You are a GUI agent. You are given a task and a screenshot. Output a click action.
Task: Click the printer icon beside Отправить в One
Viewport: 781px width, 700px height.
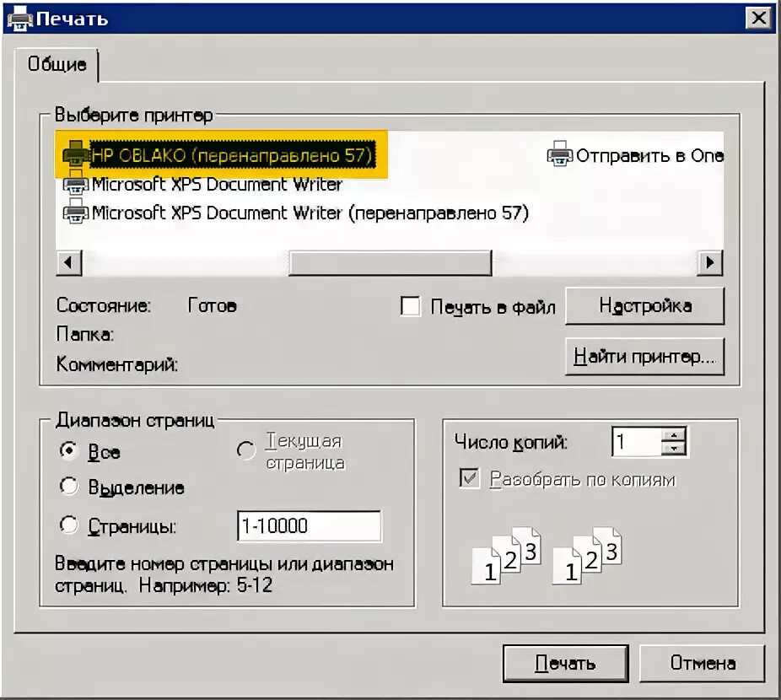[x=560, y=154]
